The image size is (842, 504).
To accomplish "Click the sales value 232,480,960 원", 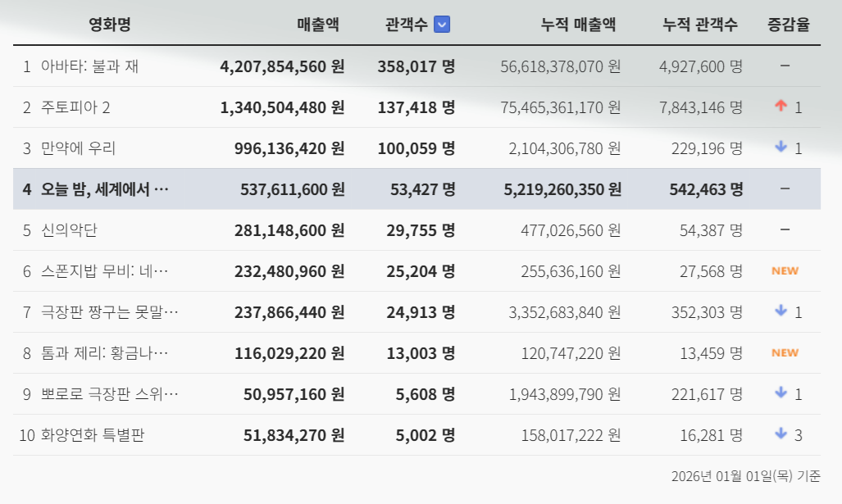I will 289,271.
